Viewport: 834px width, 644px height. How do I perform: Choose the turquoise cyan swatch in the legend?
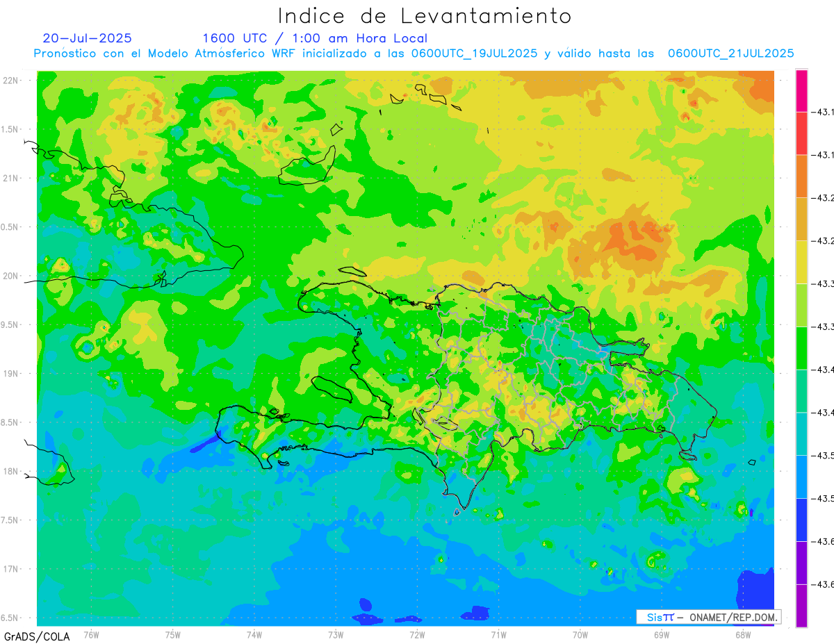[801, 434]
